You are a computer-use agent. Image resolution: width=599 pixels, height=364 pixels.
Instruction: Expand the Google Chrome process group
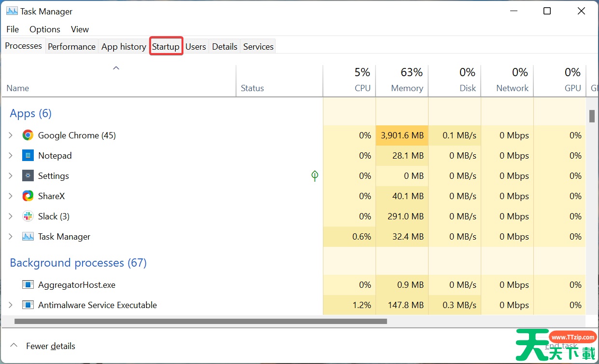pos(11,135)
